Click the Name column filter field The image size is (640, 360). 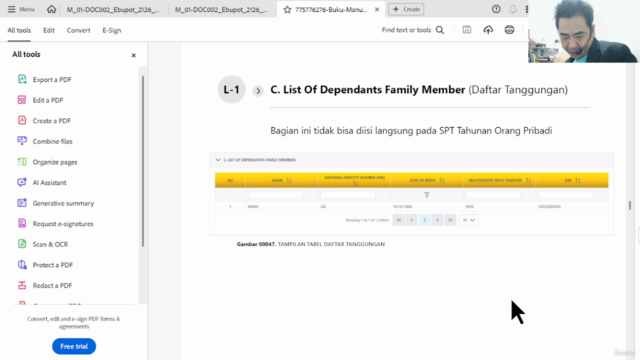276,195
